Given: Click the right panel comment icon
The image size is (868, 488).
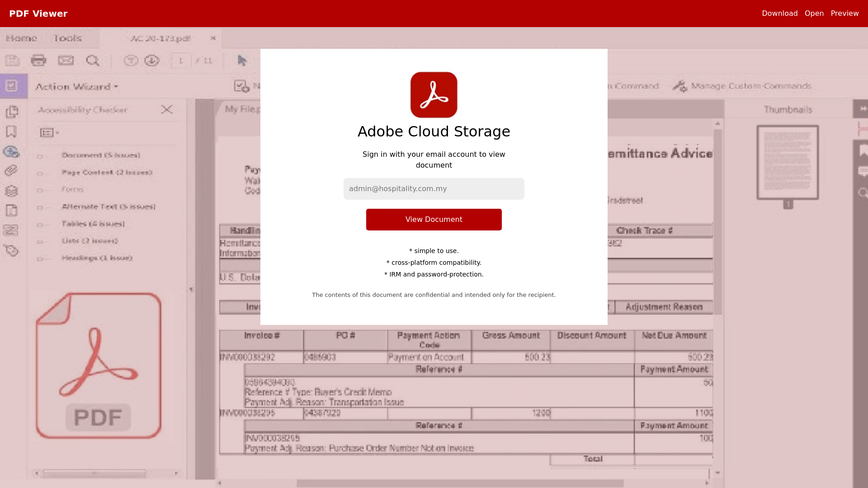Looking at the screenshot, I should coord(863,171).
